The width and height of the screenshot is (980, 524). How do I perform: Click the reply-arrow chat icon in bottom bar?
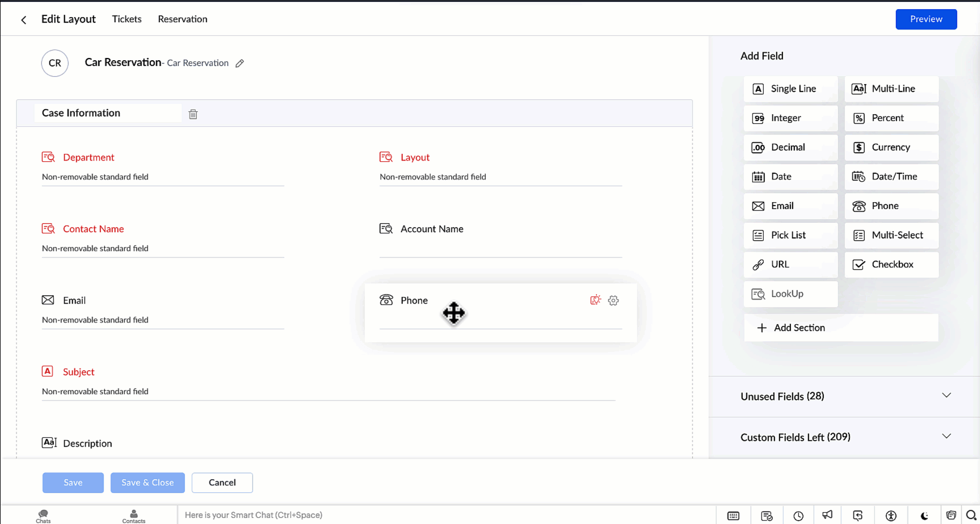(x=857, y=515)
